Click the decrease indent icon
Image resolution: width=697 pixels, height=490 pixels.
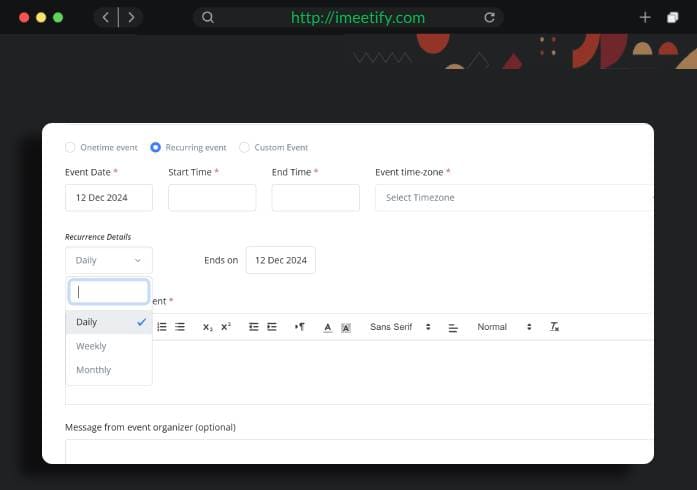click(x=254, y=327)
